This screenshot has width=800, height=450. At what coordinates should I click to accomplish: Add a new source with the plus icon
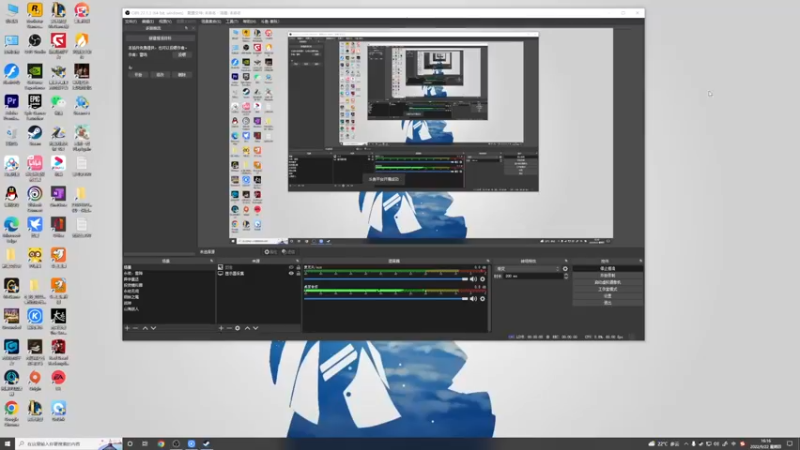221,328
